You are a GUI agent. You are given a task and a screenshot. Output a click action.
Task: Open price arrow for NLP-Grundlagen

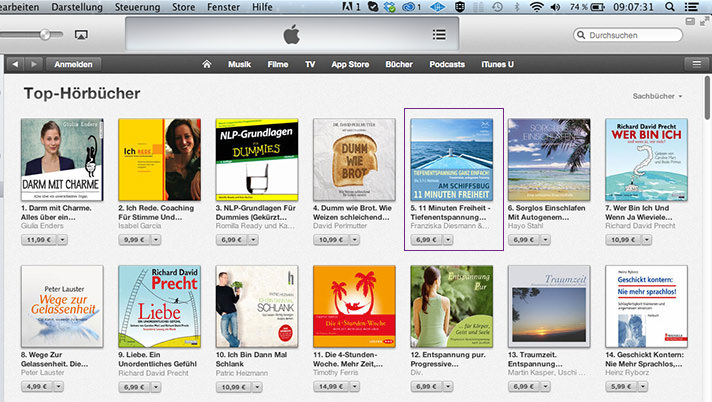coord(253,239)
